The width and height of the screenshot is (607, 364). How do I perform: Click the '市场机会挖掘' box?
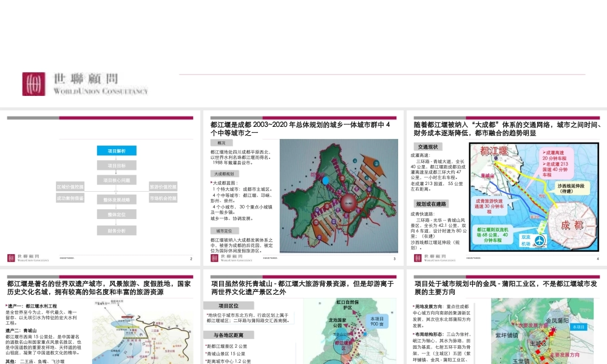point(163,198)
